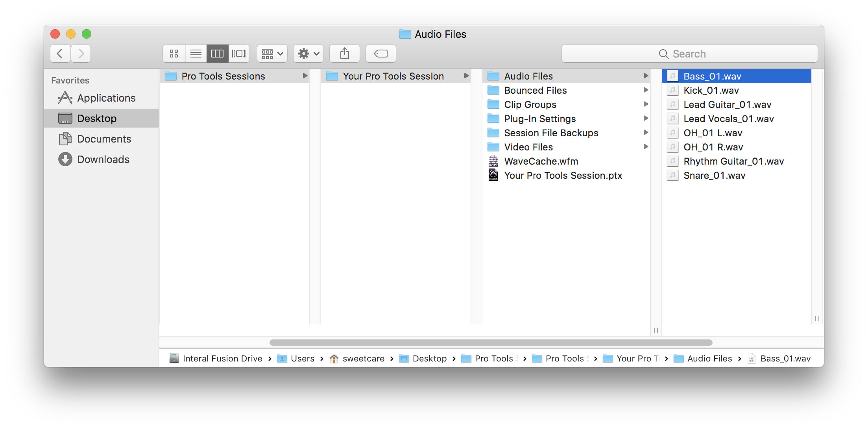Switch to icon view in the toolbar
This screenshot has height=430, width=868.
point(174,53)
